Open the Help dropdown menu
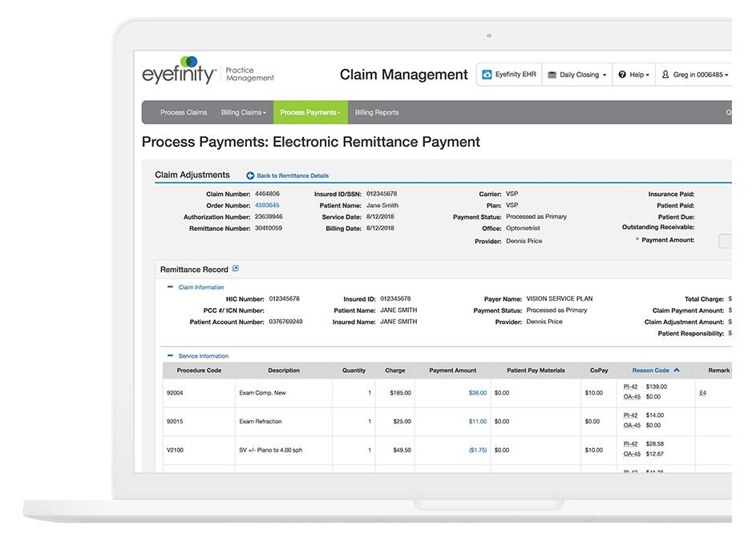This screenshot has height=539, width=756. pos(634,75)
